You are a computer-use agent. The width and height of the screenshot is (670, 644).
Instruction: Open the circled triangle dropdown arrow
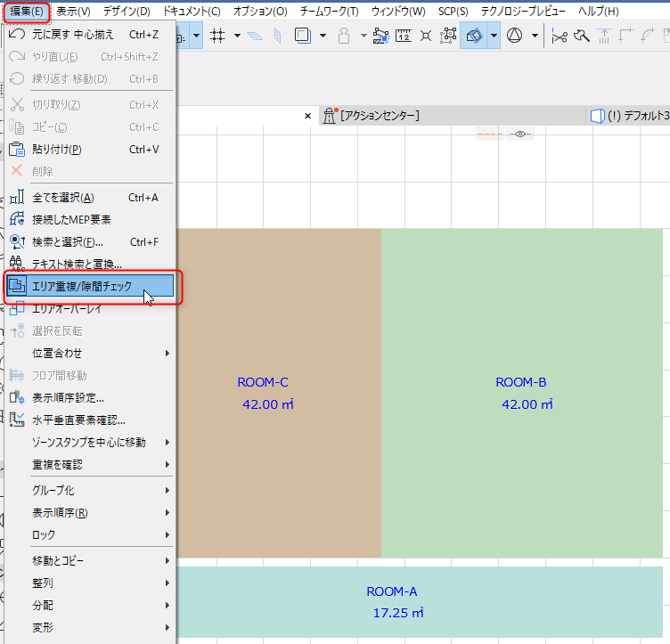(x=535, y=36)
